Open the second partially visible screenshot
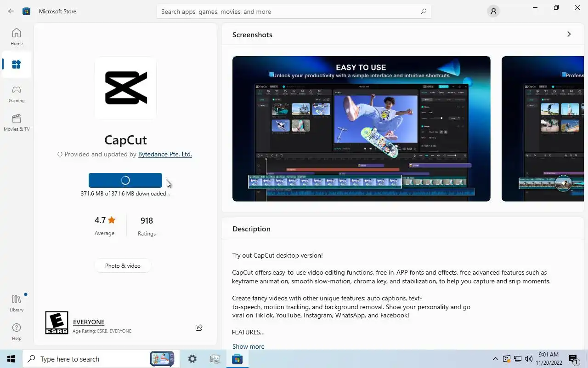588x368 pixels. point(543,129)
